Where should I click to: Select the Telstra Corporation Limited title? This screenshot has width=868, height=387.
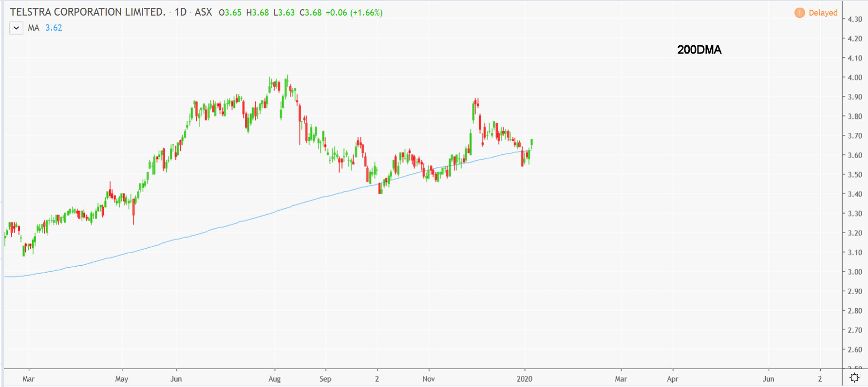(88, 12)
